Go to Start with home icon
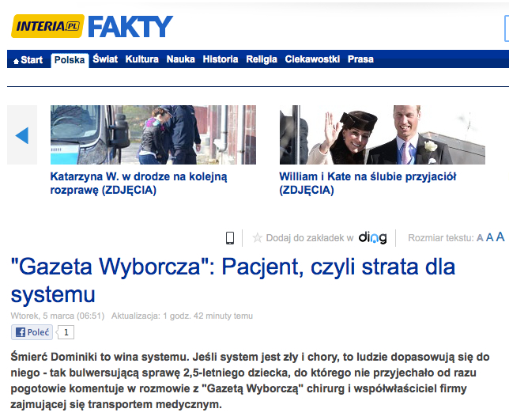The height and width of the screenshot is (420, 509). (28, 60)
